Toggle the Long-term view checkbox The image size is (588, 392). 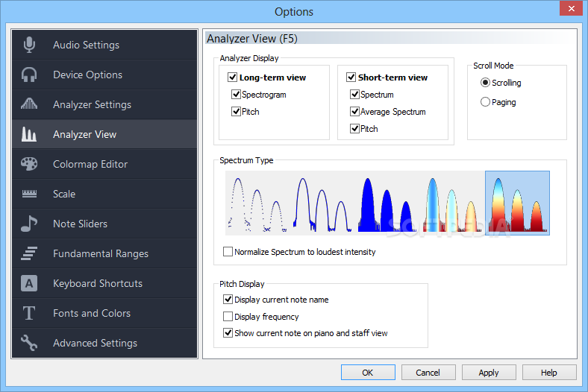pyautogui.click(x=233, y=78)
